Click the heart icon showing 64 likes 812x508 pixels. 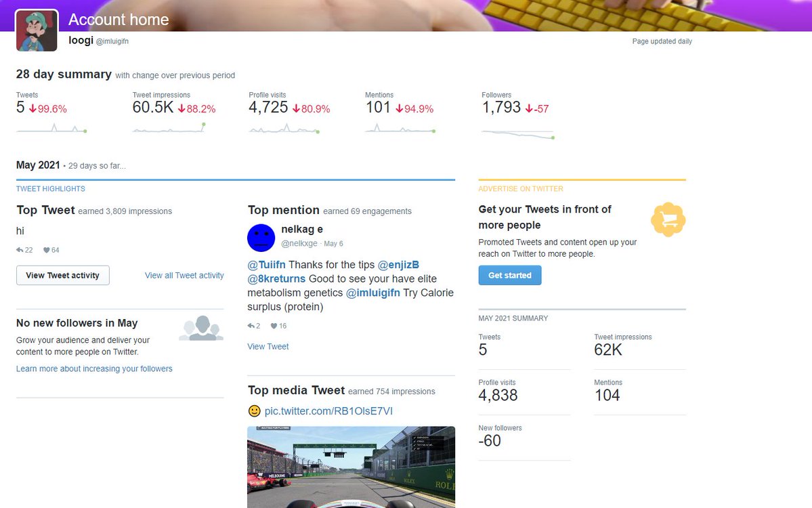click(47, 250)
